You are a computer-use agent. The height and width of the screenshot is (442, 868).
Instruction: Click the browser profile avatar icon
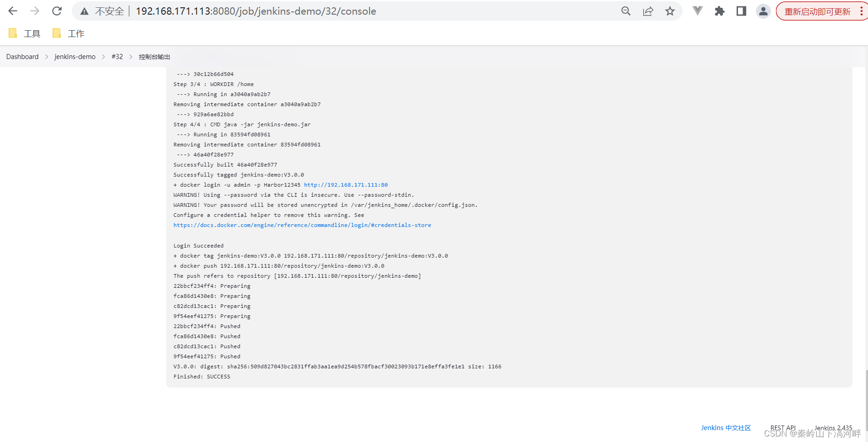pos(763,11)
